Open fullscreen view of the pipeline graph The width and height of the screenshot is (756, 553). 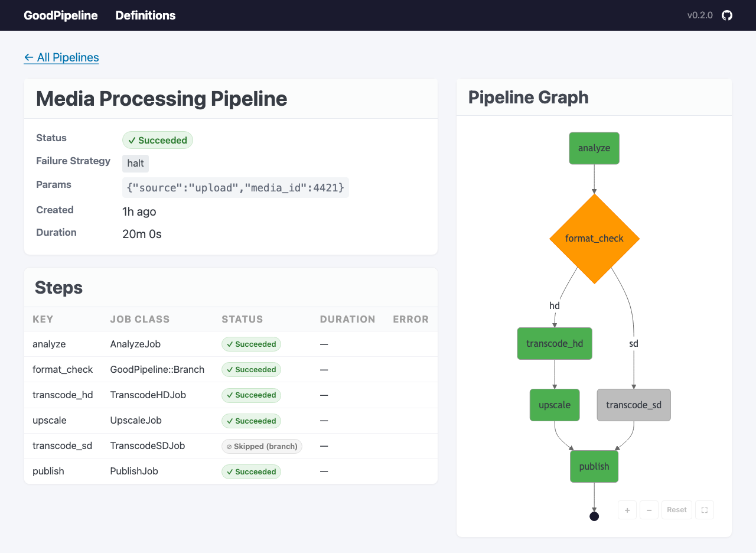pyautogui.click(x=704, y=509)
